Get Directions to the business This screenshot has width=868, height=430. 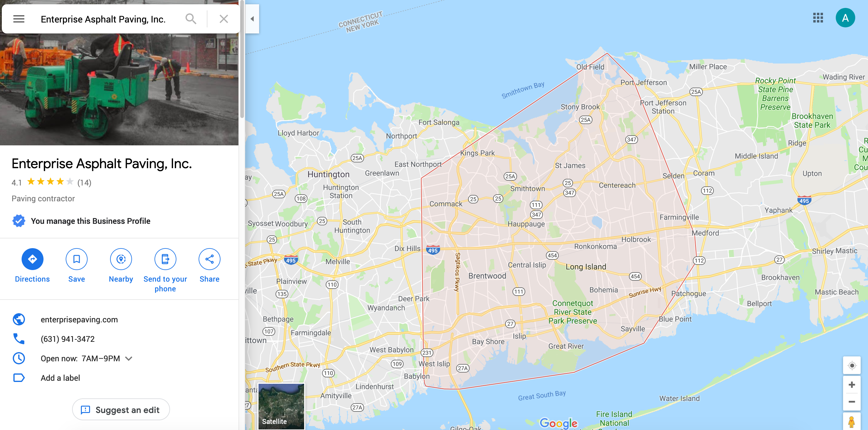[x=32, y=265]
